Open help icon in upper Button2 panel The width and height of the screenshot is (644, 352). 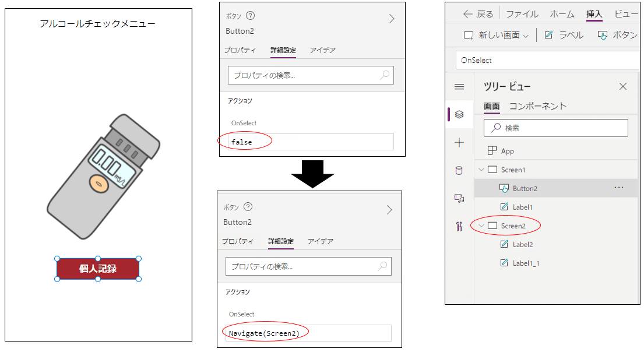point(250,16)
